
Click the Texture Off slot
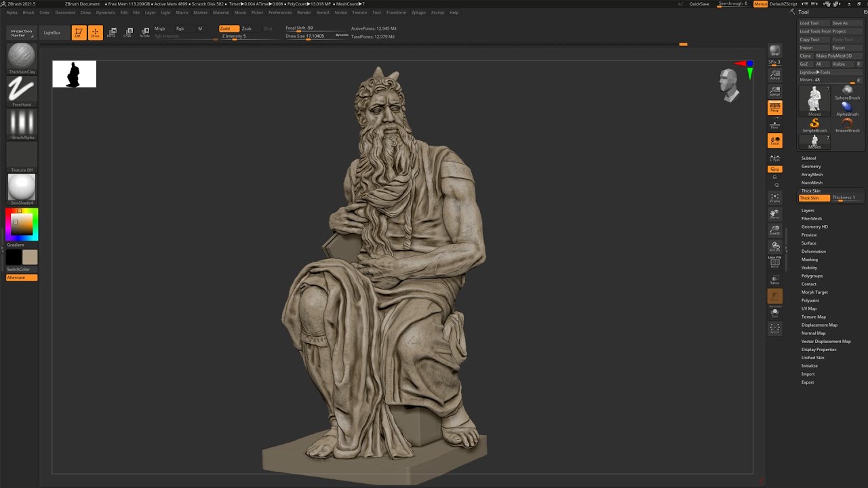pyautogui.click(x=22, y=156)
